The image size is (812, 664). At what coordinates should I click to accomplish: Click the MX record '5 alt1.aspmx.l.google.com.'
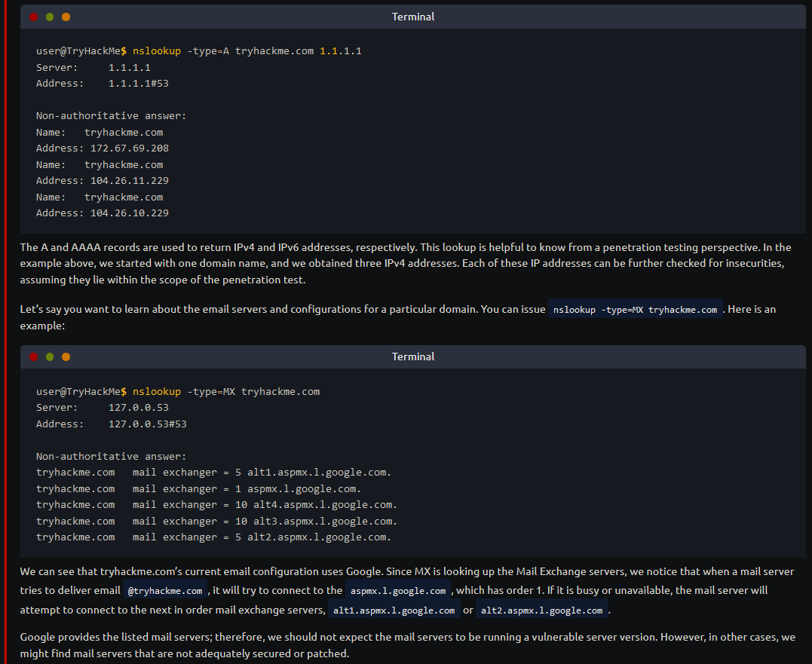pyautogui.click(x=313, y=472)
